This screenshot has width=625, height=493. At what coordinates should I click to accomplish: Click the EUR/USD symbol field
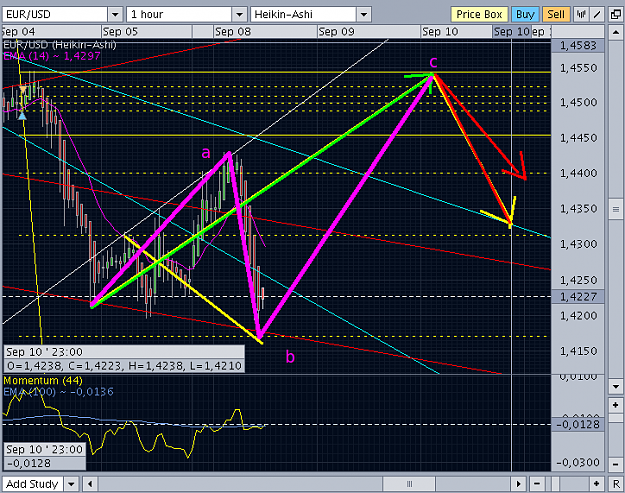click(x=55, y=15)
